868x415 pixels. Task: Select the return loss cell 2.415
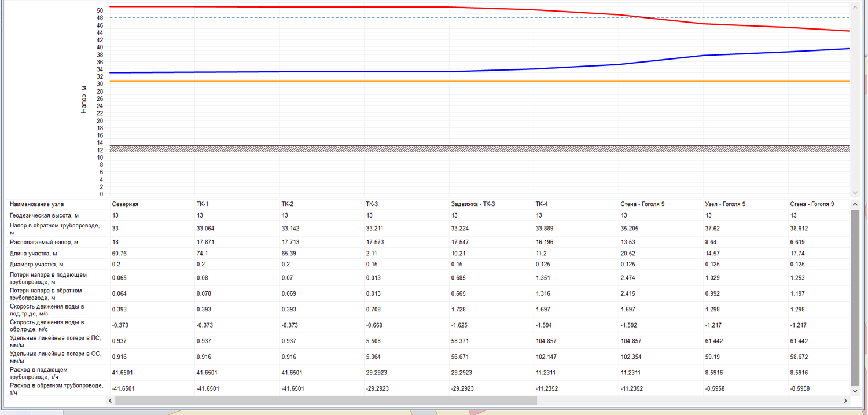(628, 293)
